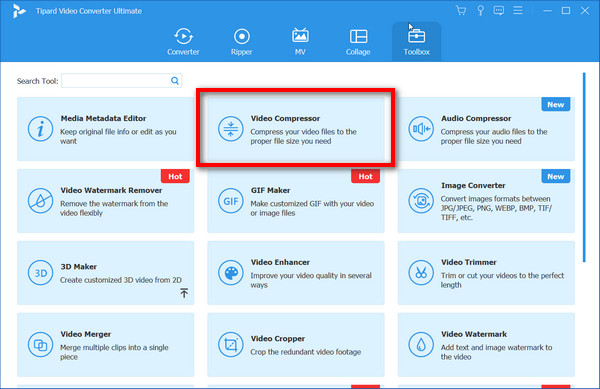The image size is (600, 389).
Task: Open the Image Converter icon
Action: click(421, 201)
